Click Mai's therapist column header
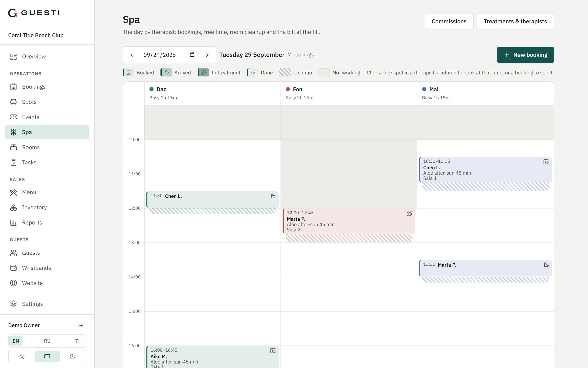This screenshot has width=588, height=368. [485, 93]
